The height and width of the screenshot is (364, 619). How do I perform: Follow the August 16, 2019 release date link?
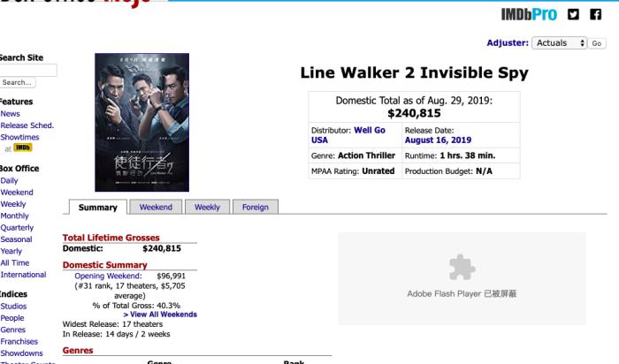438,140
